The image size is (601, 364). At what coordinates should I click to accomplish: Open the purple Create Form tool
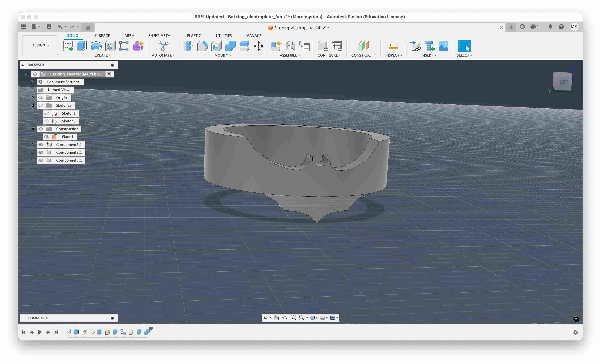138,46
